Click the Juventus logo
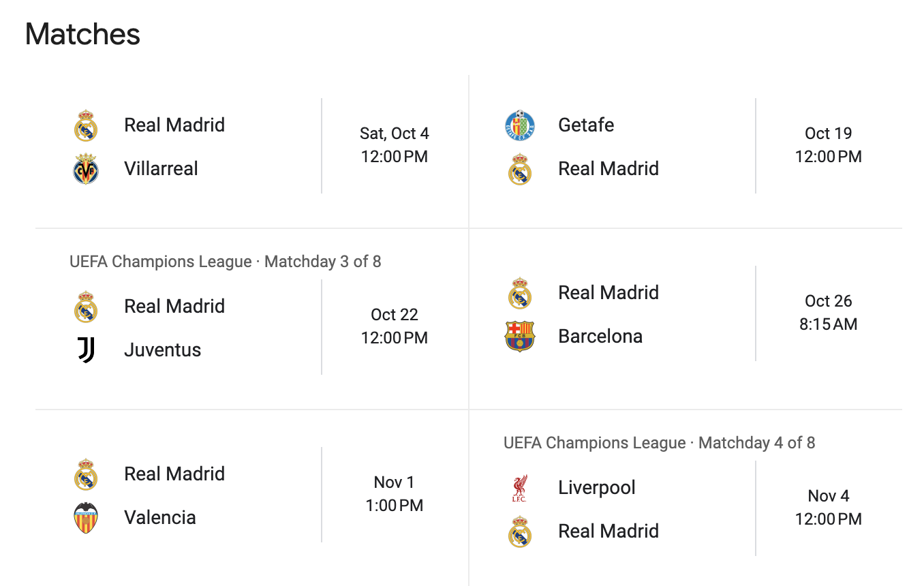The image size is (924, 586). coord(86,350)
